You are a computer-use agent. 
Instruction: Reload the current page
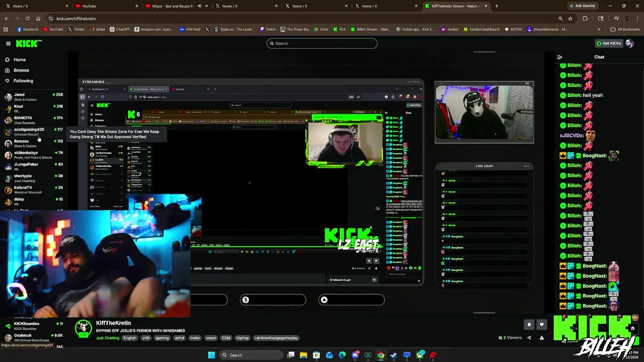coord(27,19)
